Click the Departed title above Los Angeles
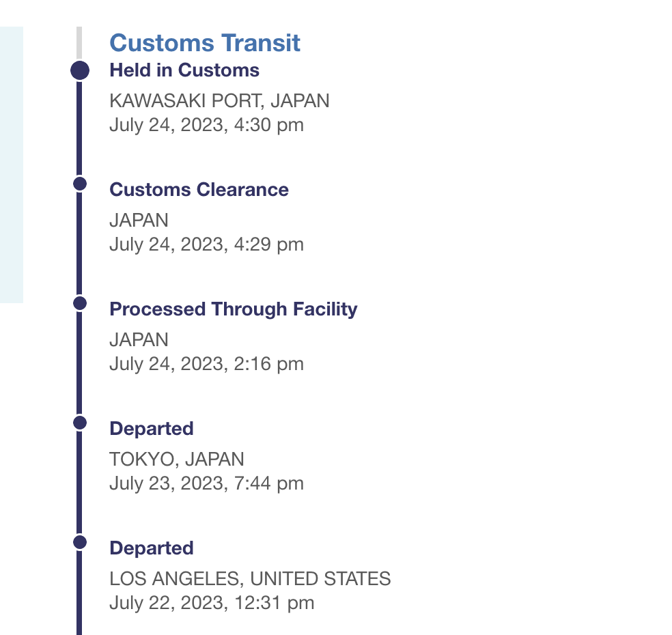 click(152, 548)
